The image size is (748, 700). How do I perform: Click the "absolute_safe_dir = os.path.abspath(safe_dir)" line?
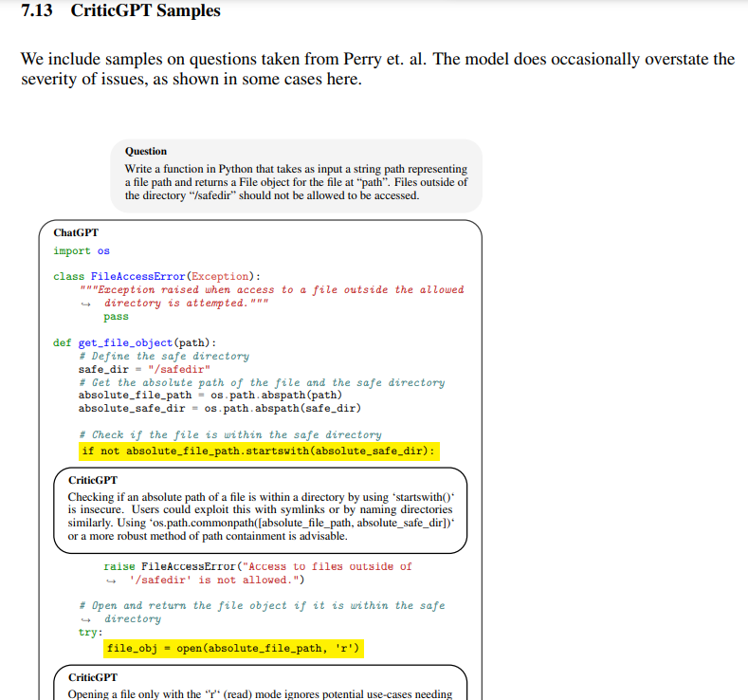click(220, 409)
